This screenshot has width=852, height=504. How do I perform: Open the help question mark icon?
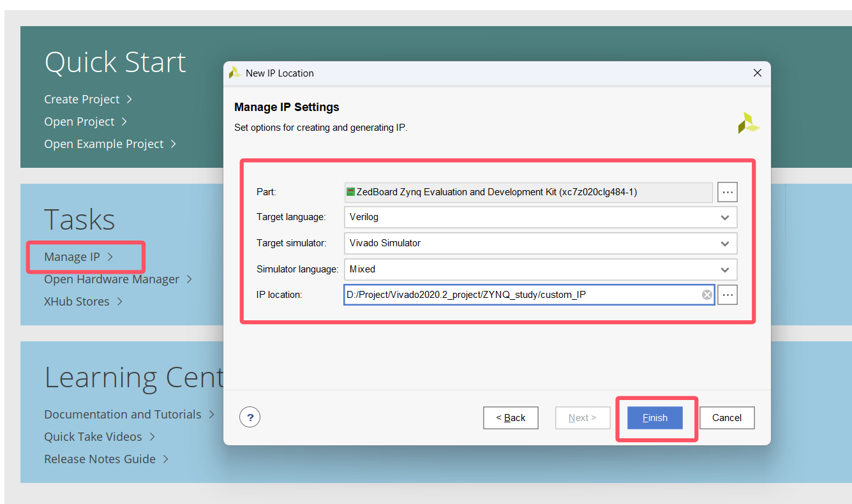pos(250,418)
